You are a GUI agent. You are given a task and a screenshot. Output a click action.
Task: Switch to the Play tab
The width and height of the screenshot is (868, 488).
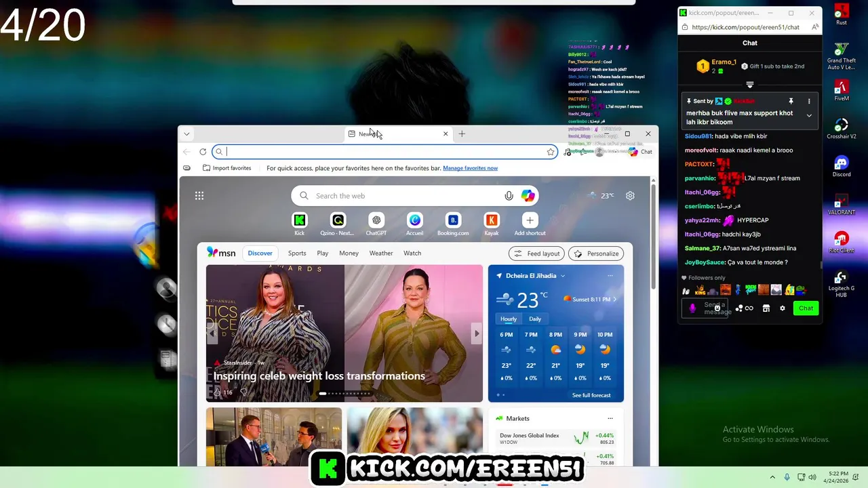coord(323,253)
